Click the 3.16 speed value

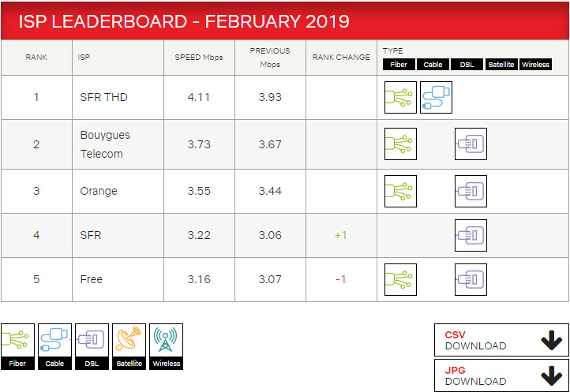[x=199, y=279]
